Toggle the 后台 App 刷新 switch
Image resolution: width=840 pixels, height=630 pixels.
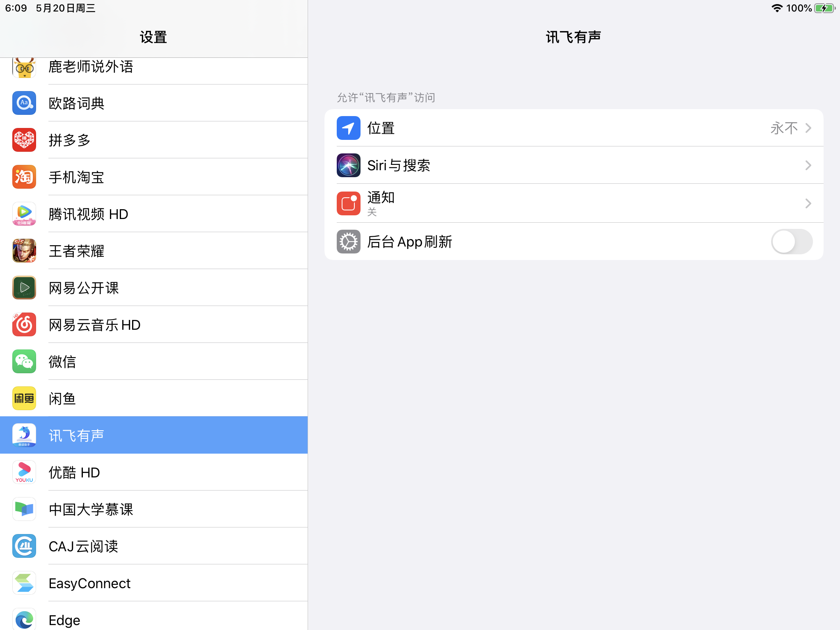[x=791, y=242]
